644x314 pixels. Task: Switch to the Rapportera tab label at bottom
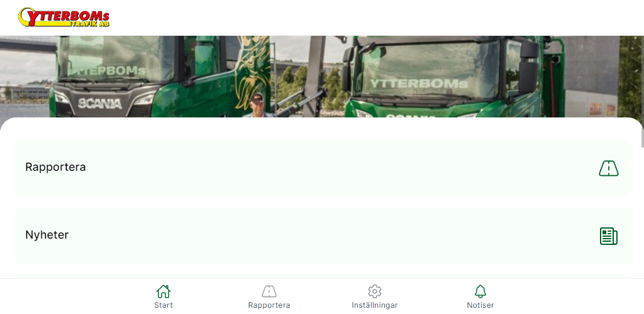coord(269,305)
